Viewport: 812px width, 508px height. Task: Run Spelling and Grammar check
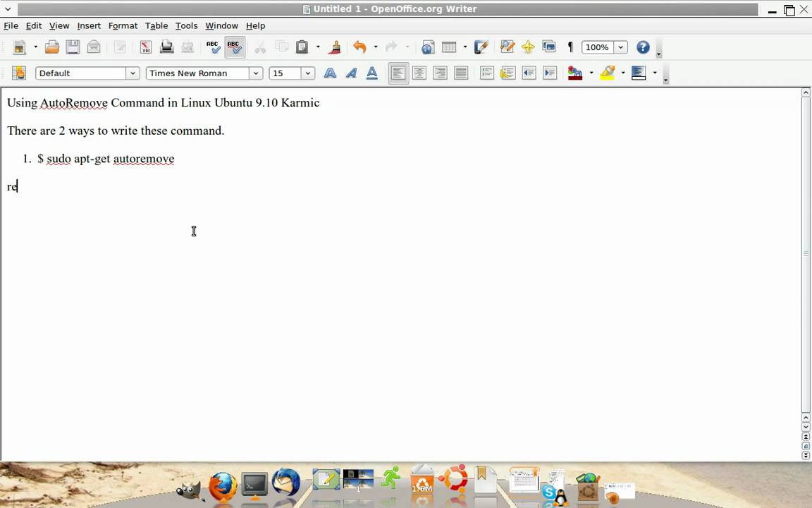point(213,47)
